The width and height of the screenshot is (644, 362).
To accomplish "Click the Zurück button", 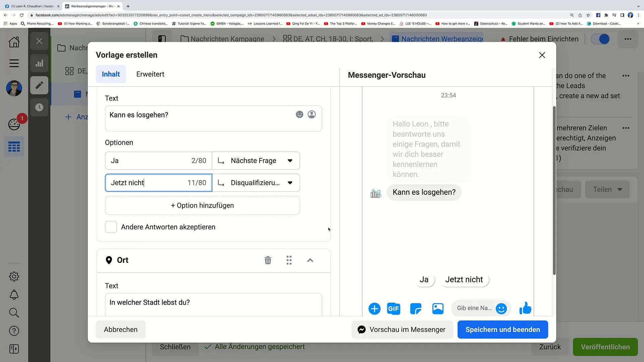I will pos(550,347).
